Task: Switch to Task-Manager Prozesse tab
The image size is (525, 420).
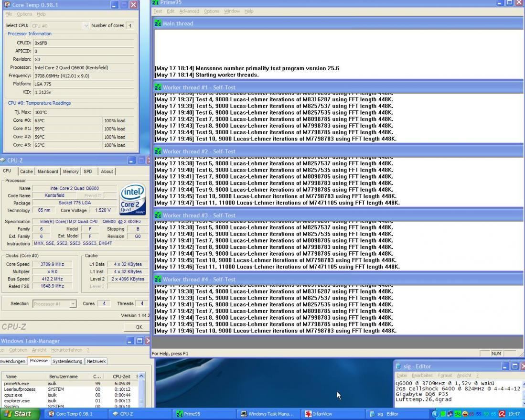Action: tap(39, 361)
